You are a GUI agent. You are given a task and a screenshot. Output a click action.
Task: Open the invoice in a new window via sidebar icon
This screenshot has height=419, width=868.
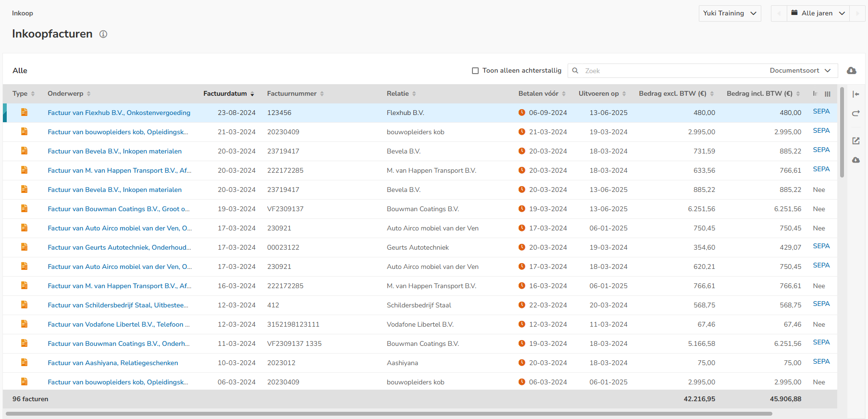(856, 141)
